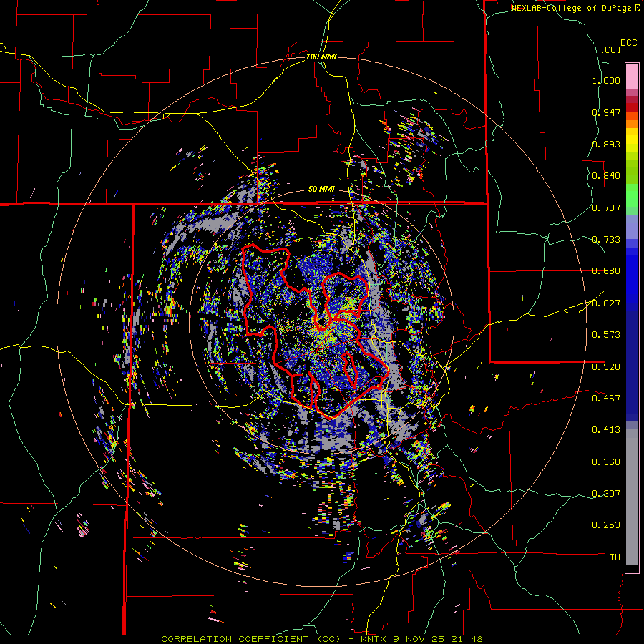Select the 1.000 legend value
Image resolution: width=644 pixels, height=644 pixels.
(x=606, y=80)
